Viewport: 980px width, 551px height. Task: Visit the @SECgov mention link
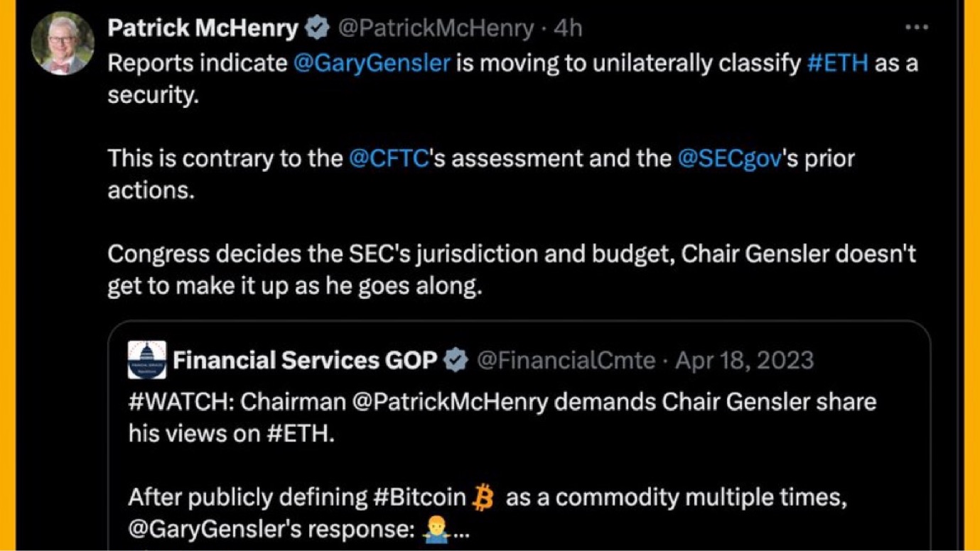pyautogui.click(x=730, y=158)
